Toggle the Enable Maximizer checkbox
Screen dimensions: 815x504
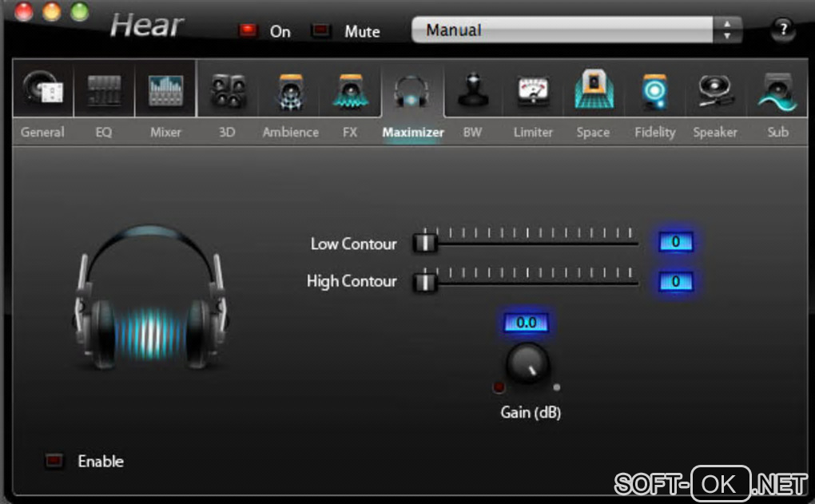(x=54, y=460)
